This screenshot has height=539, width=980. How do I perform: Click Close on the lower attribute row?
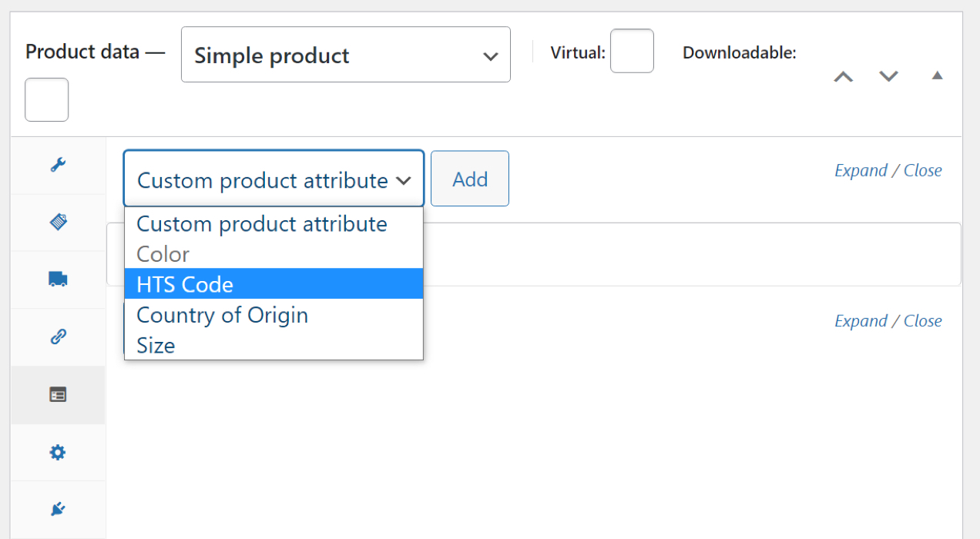(923, 320)
